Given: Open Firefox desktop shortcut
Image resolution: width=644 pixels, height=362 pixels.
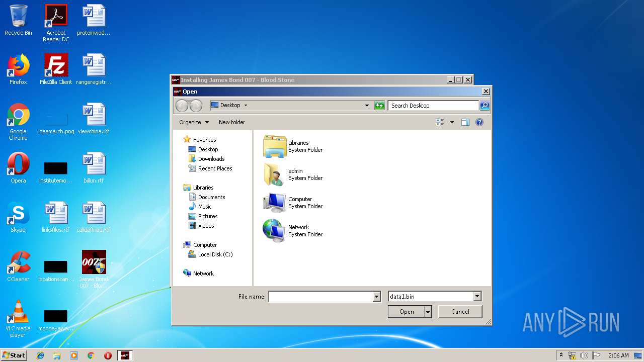Looking at the screenshot, I should coord(18,69).
